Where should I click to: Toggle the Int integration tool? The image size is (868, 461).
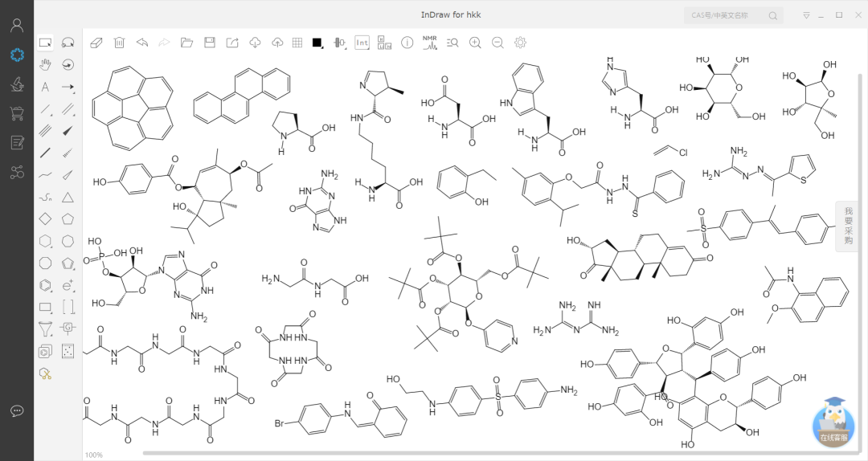click(362, 43)
